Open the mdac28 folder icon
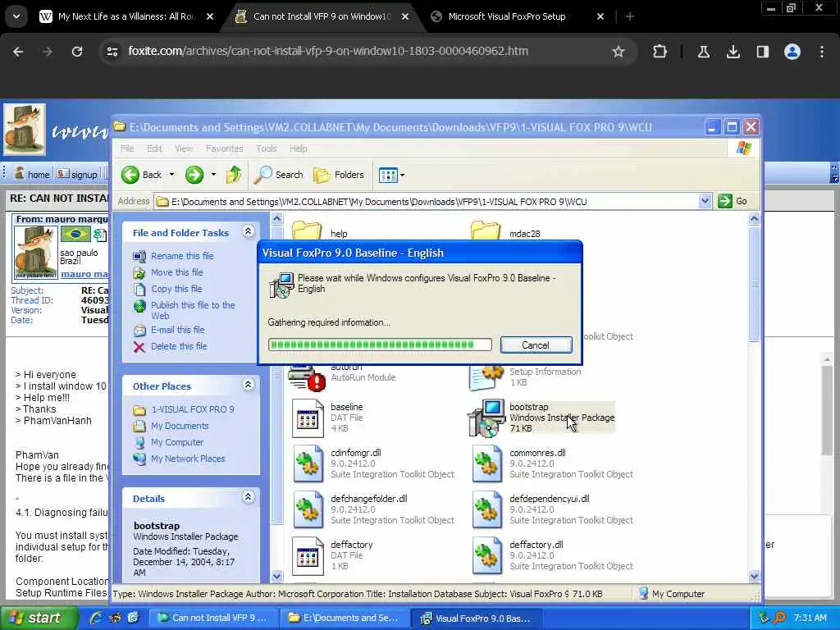840x630 pixels. point(486,231)
